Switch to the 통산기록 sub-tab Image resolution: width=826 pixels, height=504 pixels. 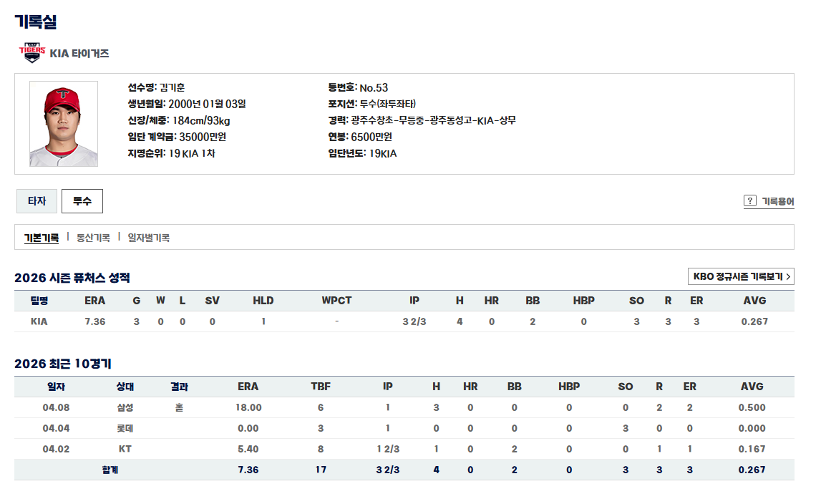point(93,238)
